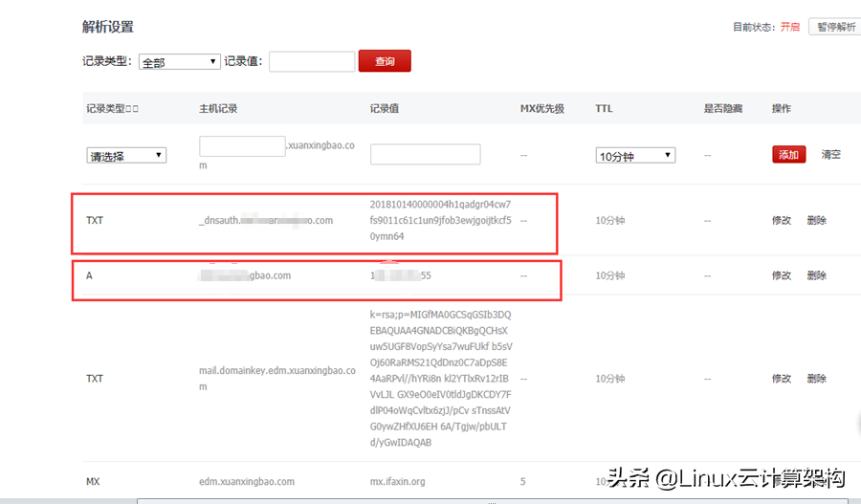Viewport: 861px width, 504px height.
Task: Click the mail.domainkey.edm.xuanxingbao.com host record
Action: [277, 379]
